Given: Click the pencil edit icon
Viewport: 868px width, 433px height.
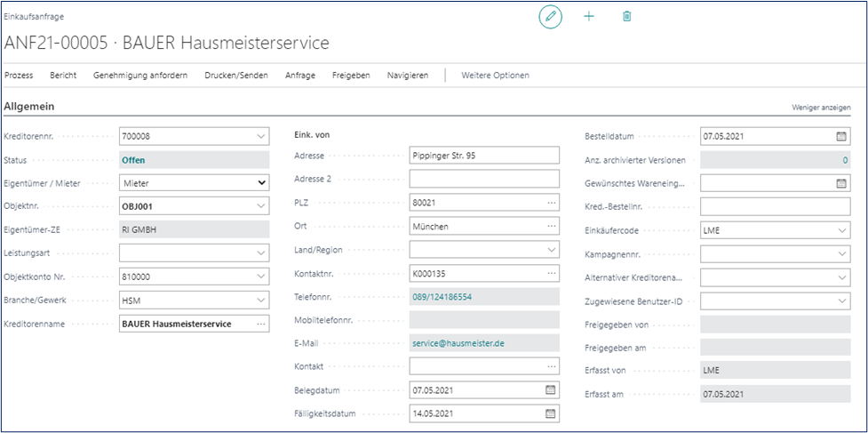Looking at the screenshot, I should 551,17.
